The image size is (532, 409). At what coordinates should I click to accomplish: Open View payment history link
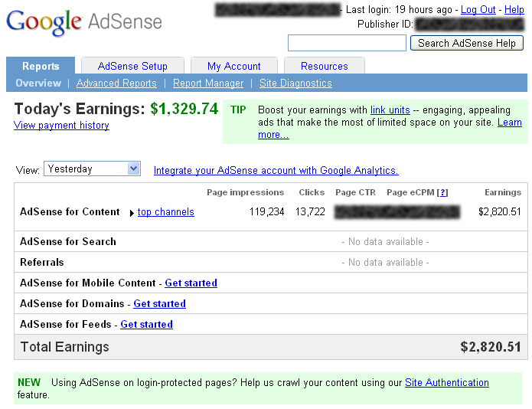61,126
